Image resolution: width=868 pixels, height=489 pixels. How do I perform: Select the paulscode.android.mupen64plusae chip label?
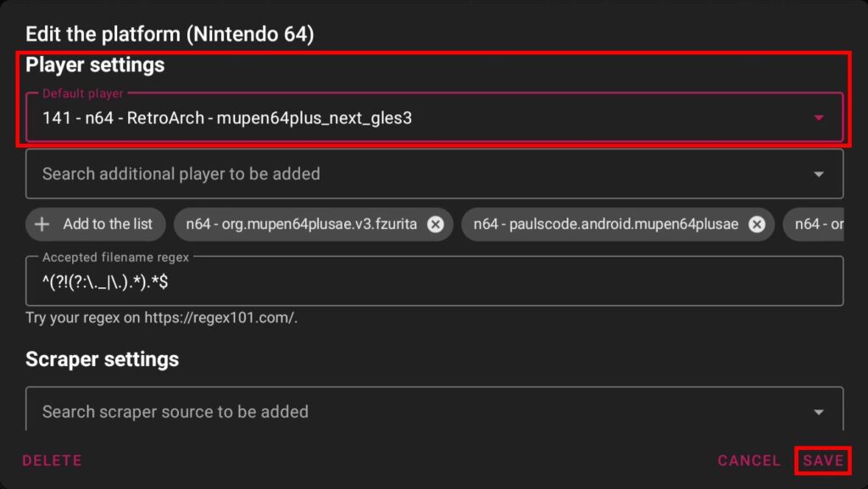coord(605,225)
